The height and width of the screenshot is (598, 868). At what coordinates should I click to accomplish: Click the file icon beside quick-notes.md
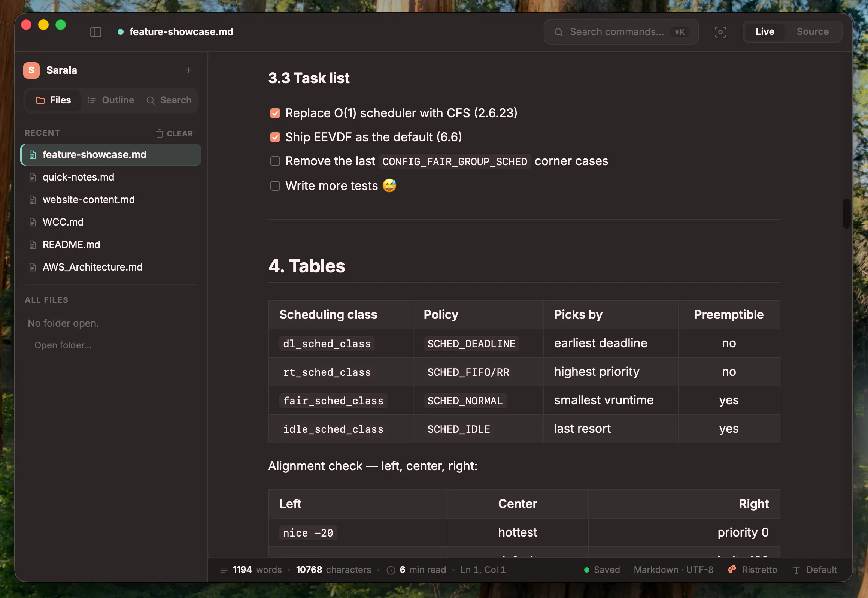coord(33,177)
